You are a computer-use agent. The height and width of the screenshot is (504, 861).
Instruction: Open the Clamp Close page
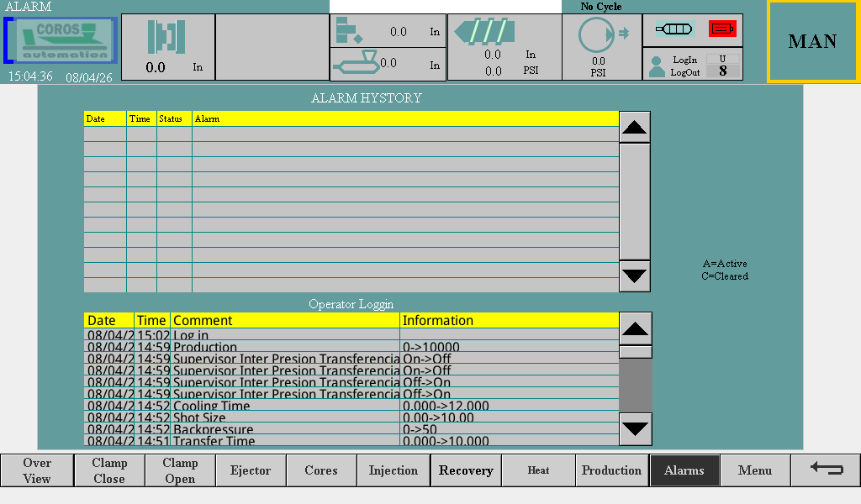click(108, 470)
